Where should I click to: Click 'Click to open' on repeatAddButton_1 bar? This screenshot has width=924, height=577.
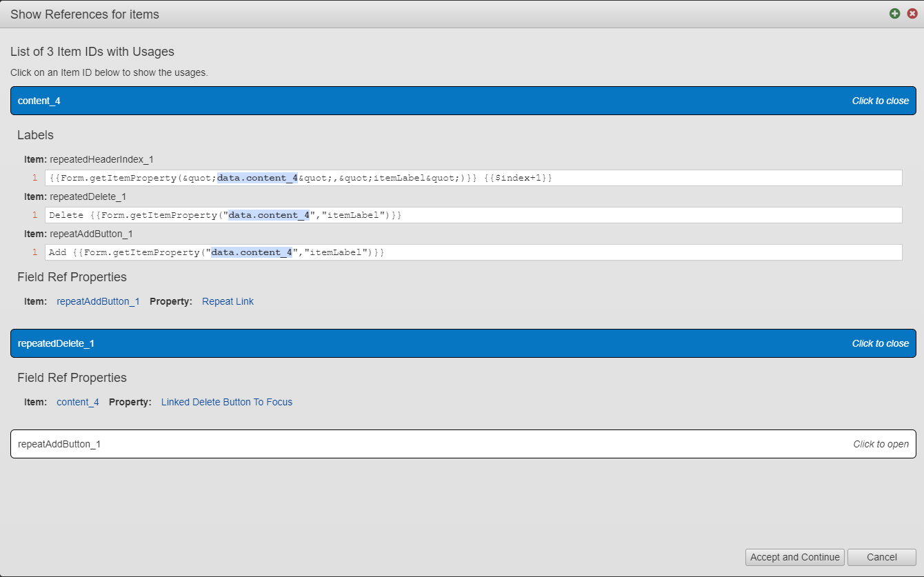pyautogui.click(x=881, y=444)
